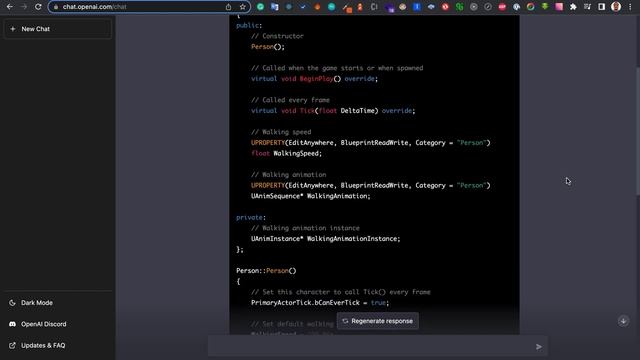640x360 pixels.
Task: Bookmark this page with the star icon
Action: (x=242, y=7)
